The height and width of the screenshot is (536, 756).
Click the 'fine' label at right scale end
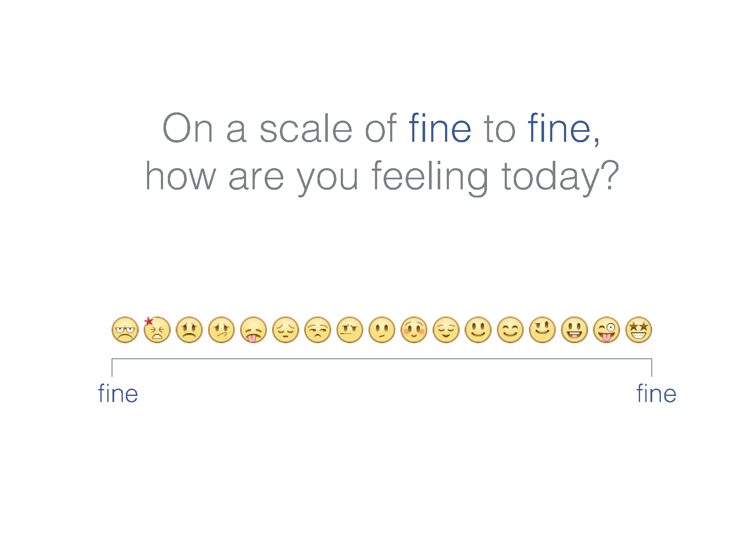[656, 394]
